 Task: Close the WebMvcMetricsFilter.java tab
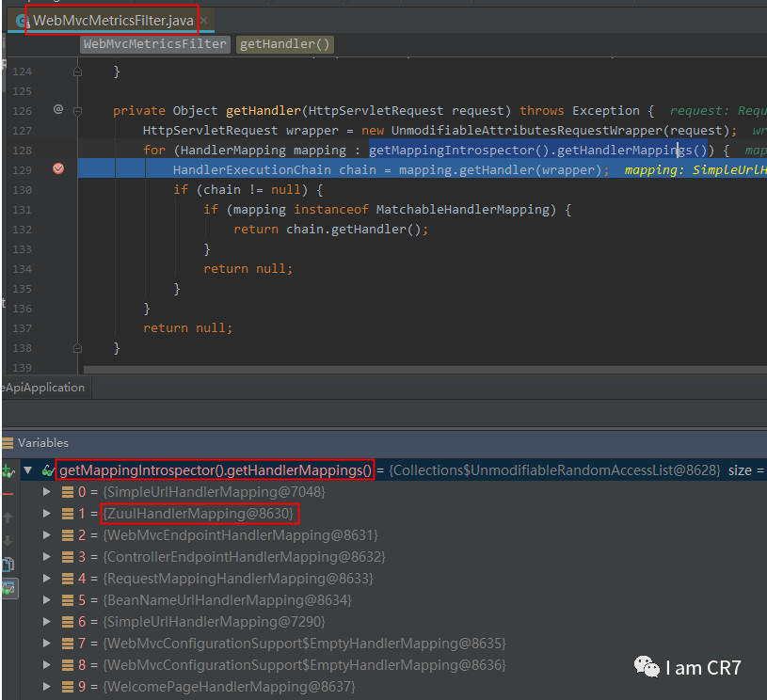[205, 20]
